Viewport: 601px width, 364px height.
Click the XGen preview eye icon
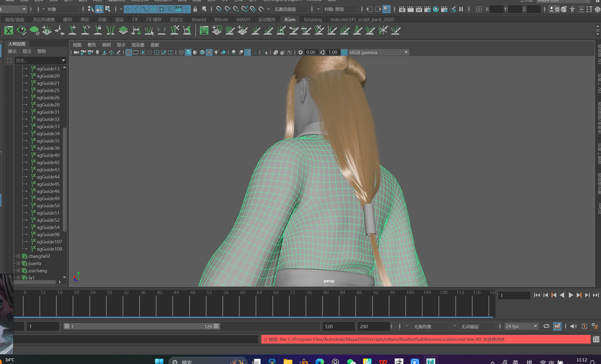21,31
